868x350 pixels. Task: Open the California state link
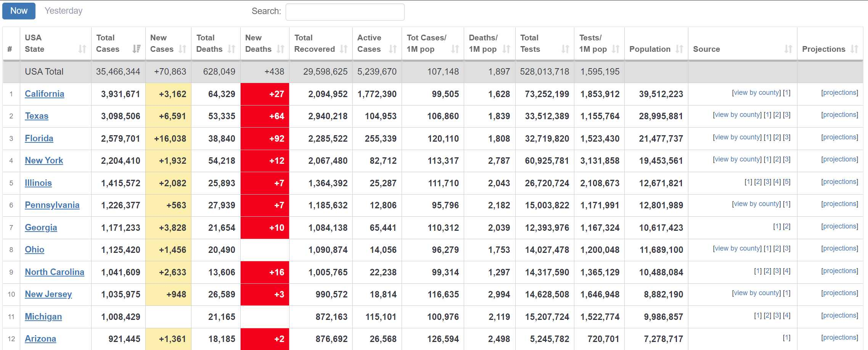click(x=44, y=94)
